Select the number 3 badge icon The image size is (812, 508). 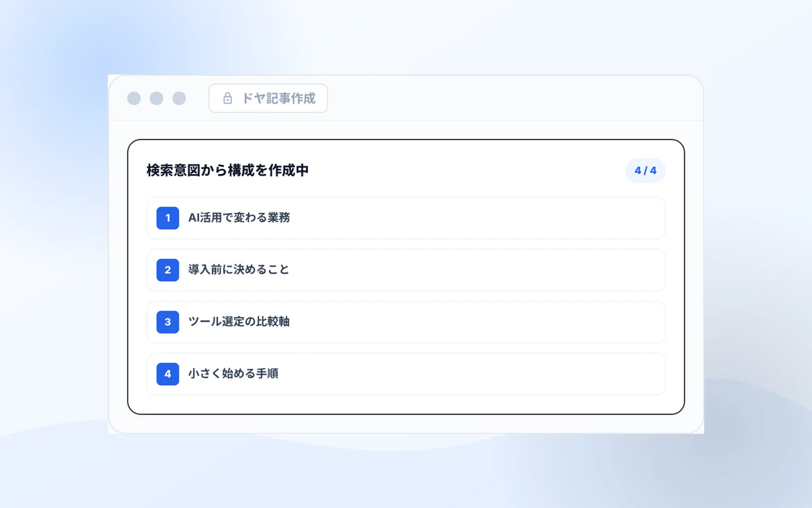click(x=167, y=322)
